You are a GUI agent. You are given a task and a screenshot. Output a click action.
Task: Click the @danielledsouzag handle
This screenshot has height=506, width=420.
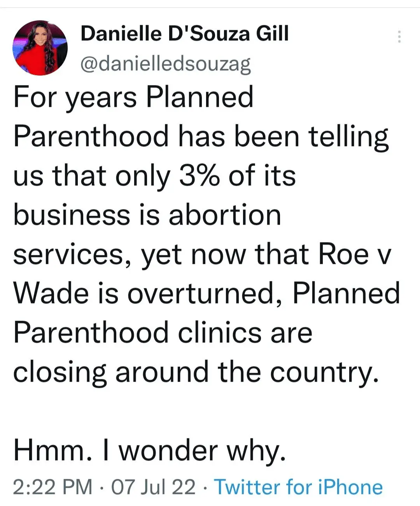pos(166,64)
